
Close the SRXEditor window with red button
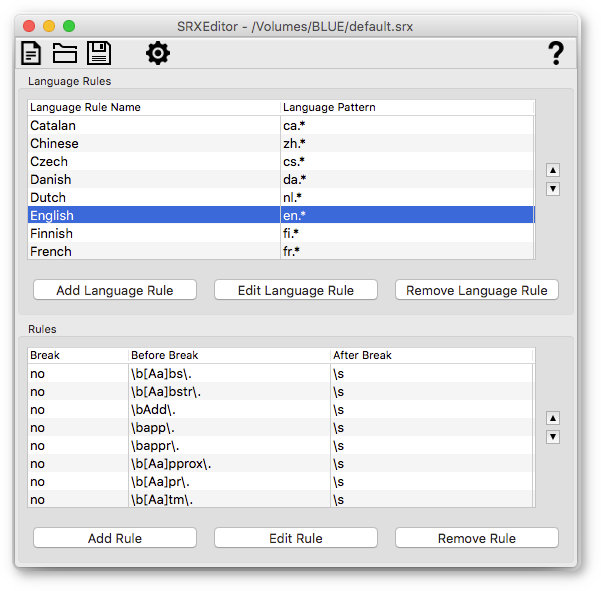29,26
